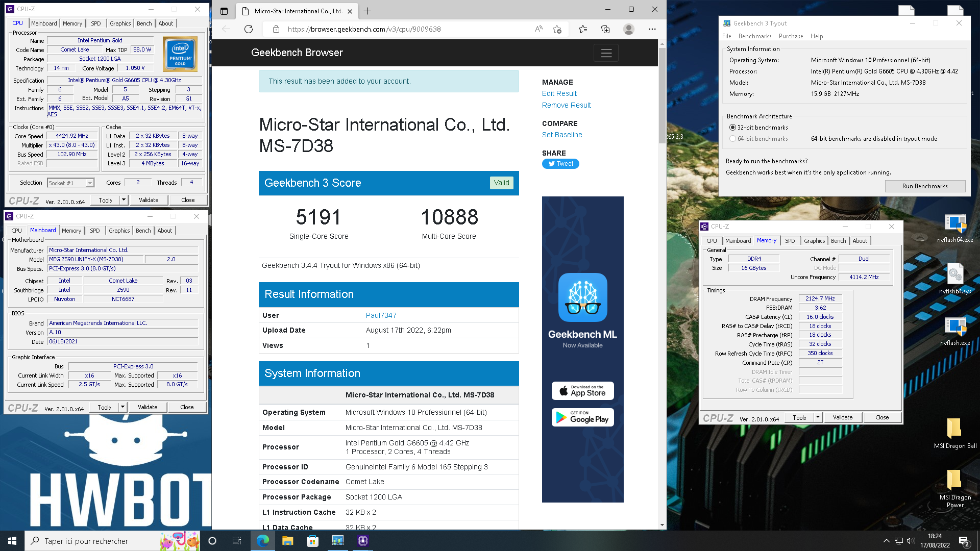980x551 pixels.
Task: Open File menu in Geekbench 3 Tryout
Action: click(727, 36)
